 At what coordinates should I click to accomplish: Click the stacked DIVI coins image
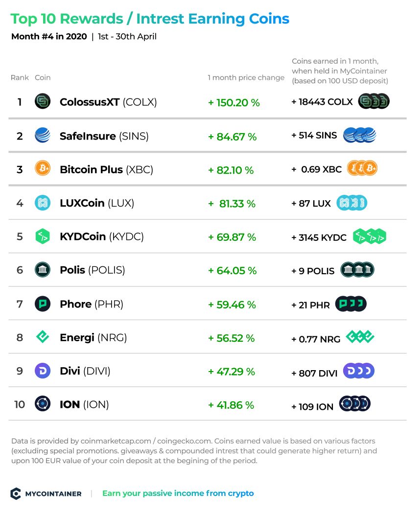point(359,371)
